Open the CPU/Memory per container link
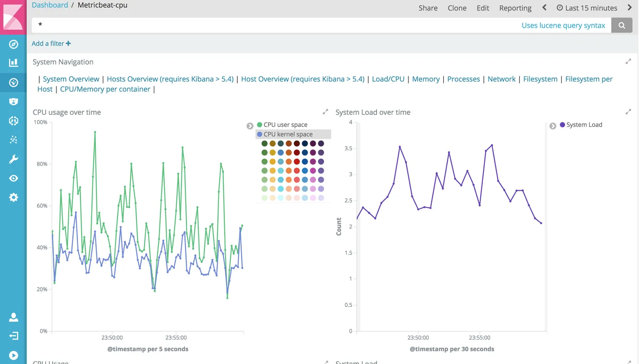Screen dimensions: 639x364 105,89
